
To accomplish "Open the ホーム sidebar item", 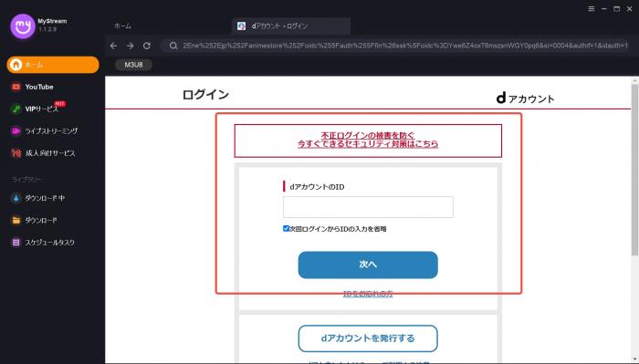I will pyautogui.click(x=53, y=65).
